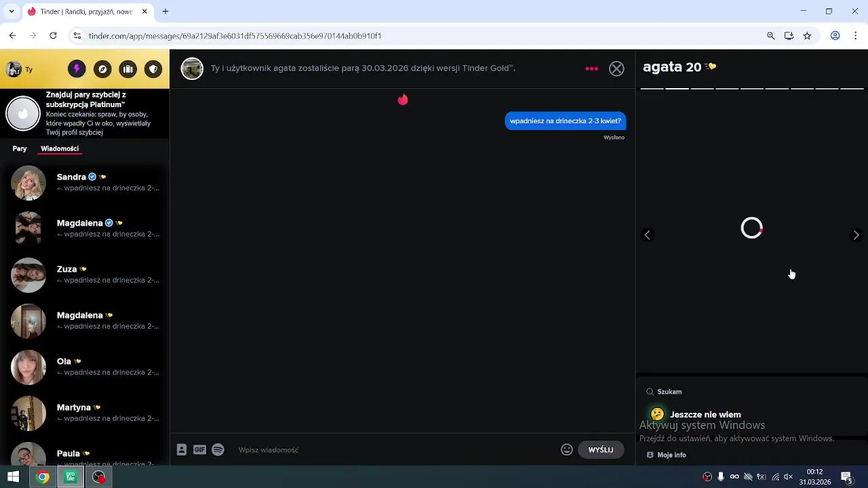
Task: Open the Windows Start menu
Action: point(13,477)
